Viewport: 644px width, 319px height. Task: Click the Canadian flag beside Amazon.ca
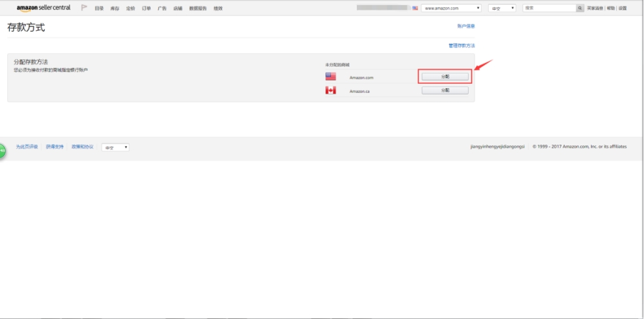coord(330,91)
